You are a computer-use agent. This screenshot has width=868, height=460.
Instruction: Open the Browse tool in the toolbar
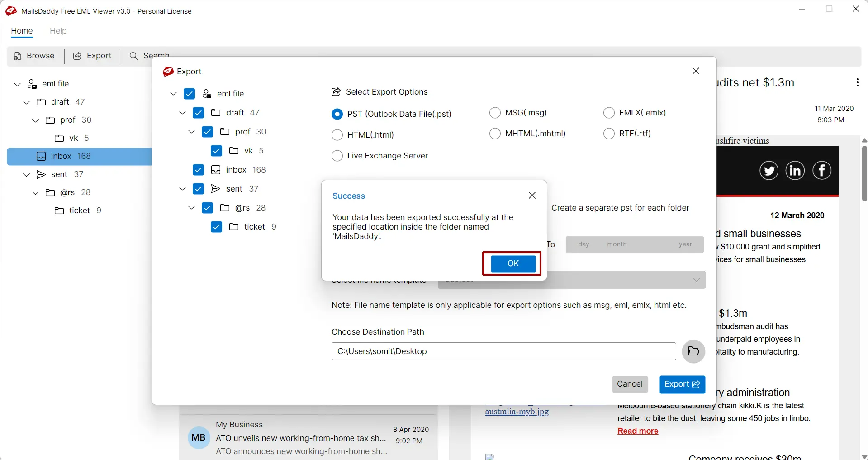pos(35,56)
